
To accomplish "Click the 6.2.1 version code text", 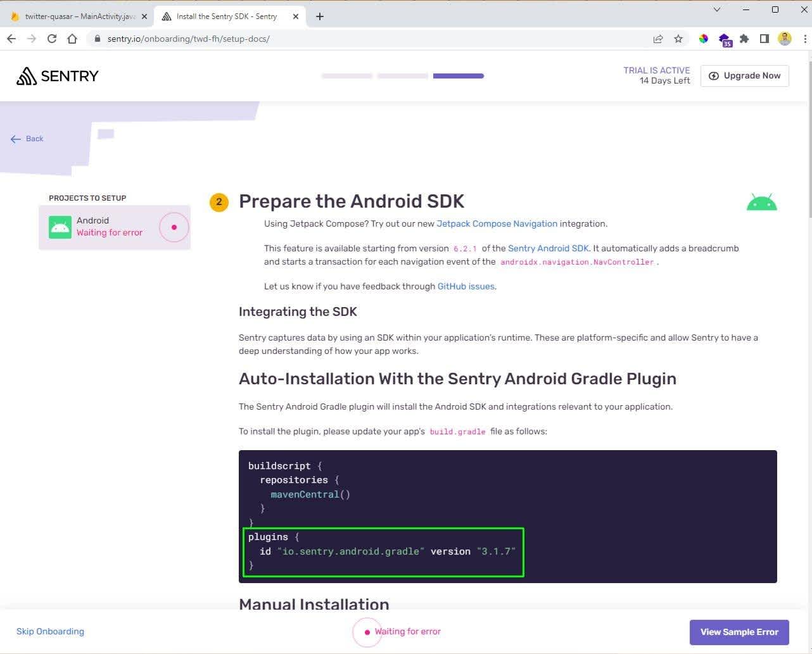I will [x=465, y=249].
